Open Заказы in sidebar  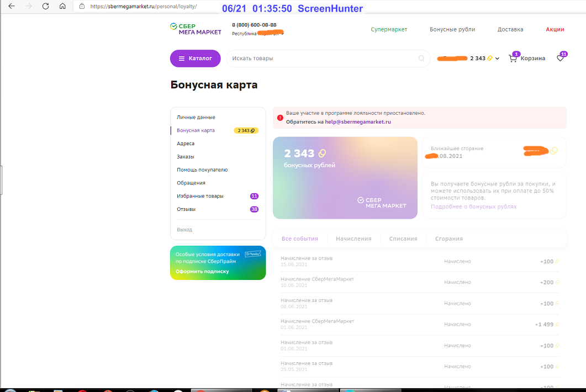[186, 157]
